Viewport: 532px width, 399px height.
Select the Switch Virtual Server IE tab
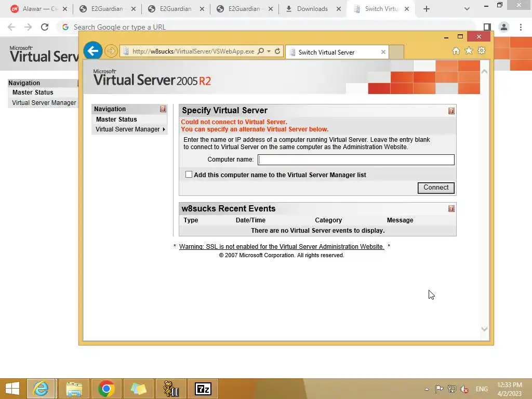pos(336,52)
